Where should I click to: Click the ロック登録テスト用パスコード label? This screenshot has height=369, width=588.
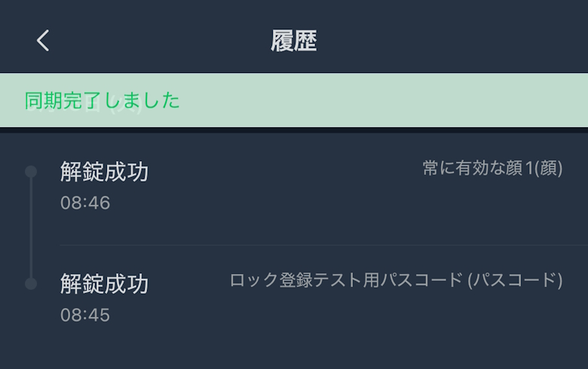[345, 281]
